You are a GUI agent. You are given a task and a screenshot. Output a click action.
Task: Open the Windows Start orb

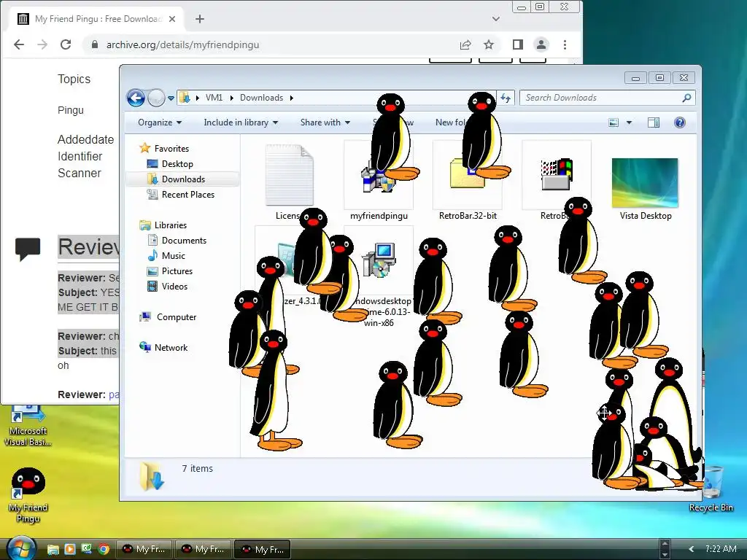[x=21, y=548]
